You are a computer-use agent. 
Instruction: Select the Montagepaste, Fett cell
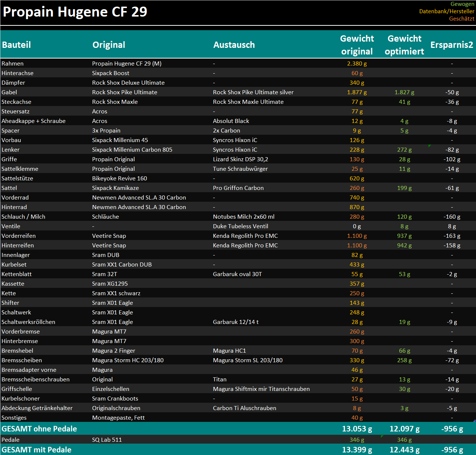click(118, 418)
